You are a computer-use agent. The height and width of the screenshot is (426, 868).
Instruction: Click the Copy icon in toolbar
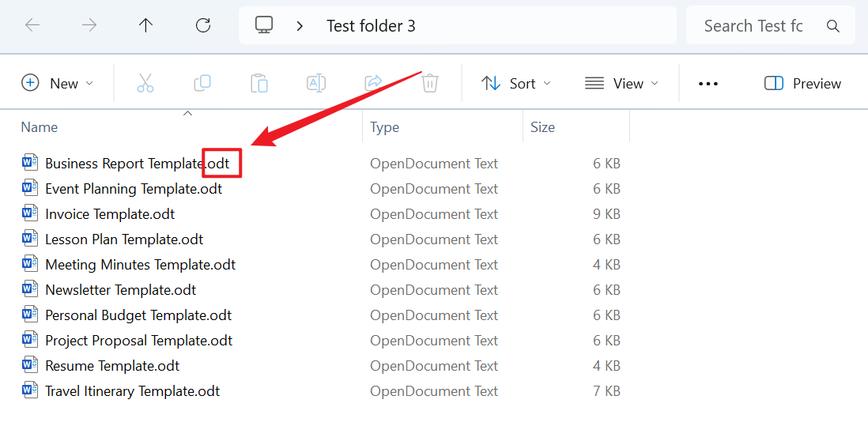[202, 83]
